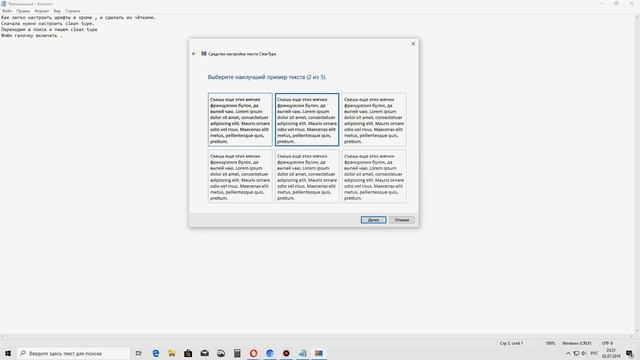640x360 pixels.
Task: Open Microsoft Store from the taskbar
Action: pos(188,353)
